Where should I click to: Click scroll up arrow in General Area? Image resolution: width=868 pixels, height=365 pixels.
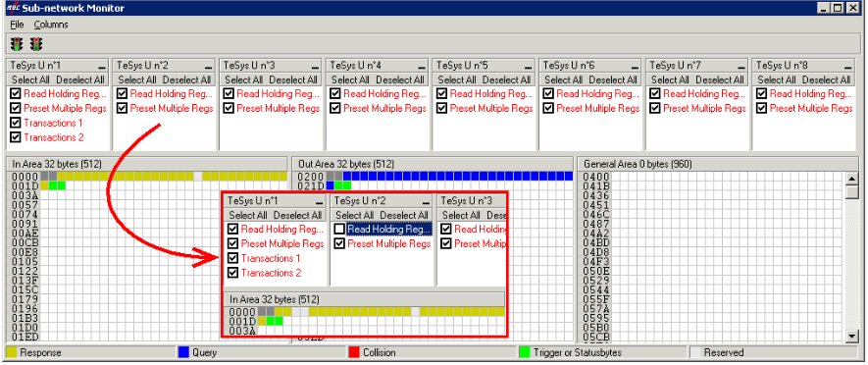[853, 179]
